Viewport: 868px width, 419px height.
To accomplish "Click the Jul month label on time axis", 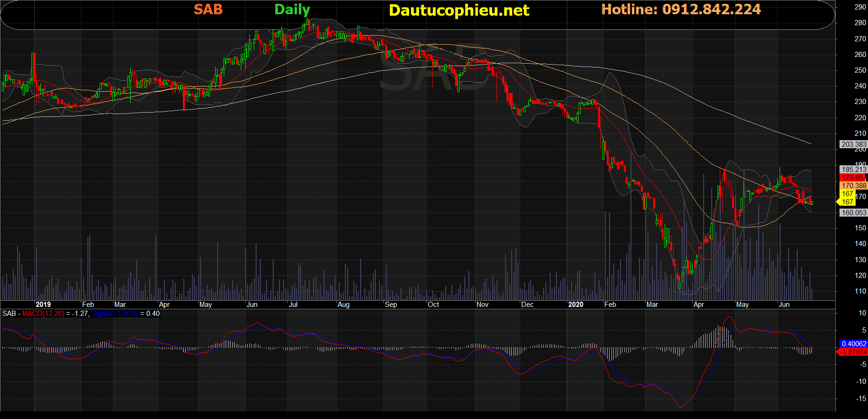I will click(293, 305).
